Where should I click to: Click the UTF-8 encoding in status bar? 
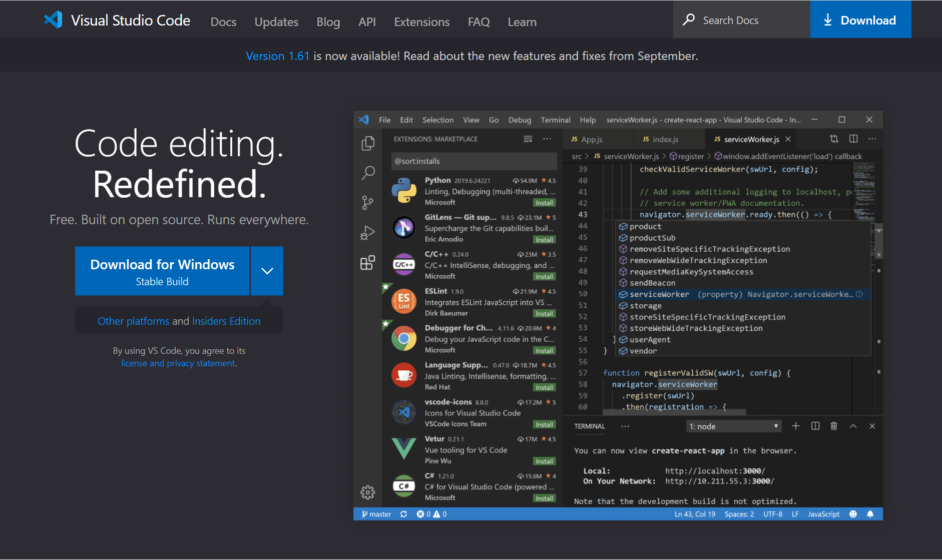[773, 514]
